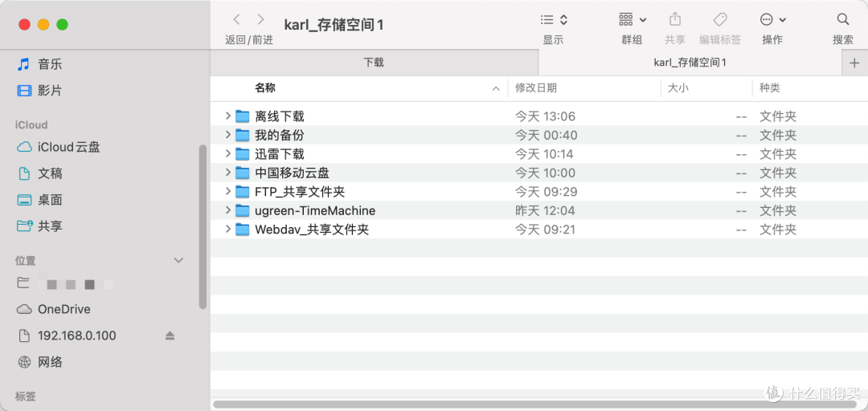Click the Webdav_共享文件夹 folder icon

click(x=243, y=229)
